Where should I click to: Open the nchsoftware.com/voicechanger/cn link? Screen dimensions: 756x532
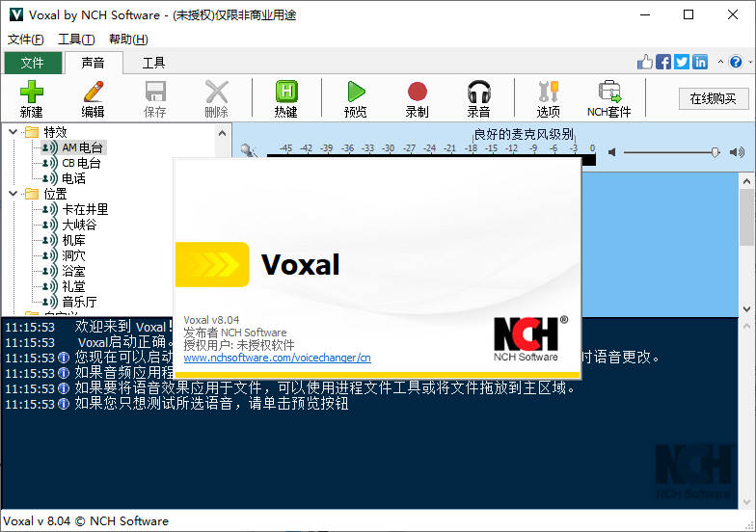[278, 358]
